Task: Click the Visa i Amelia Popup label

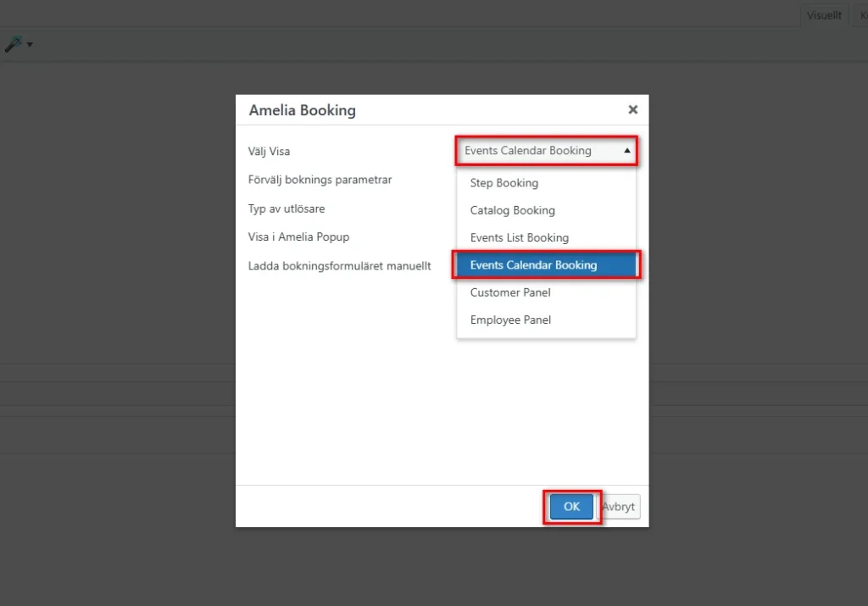Action: 298,236
